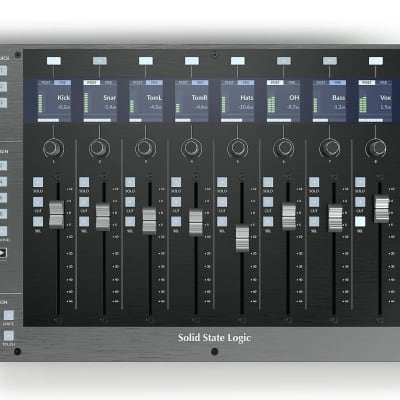Select the Bass channel display
The image size is (400, 400).
330,101
